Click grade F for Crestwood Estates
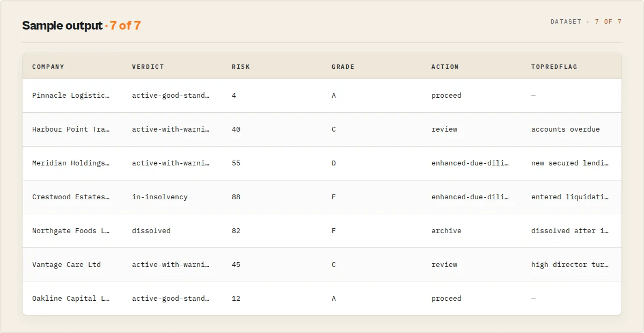This screenshot has height=333, width=644. [x=334, y=197]
